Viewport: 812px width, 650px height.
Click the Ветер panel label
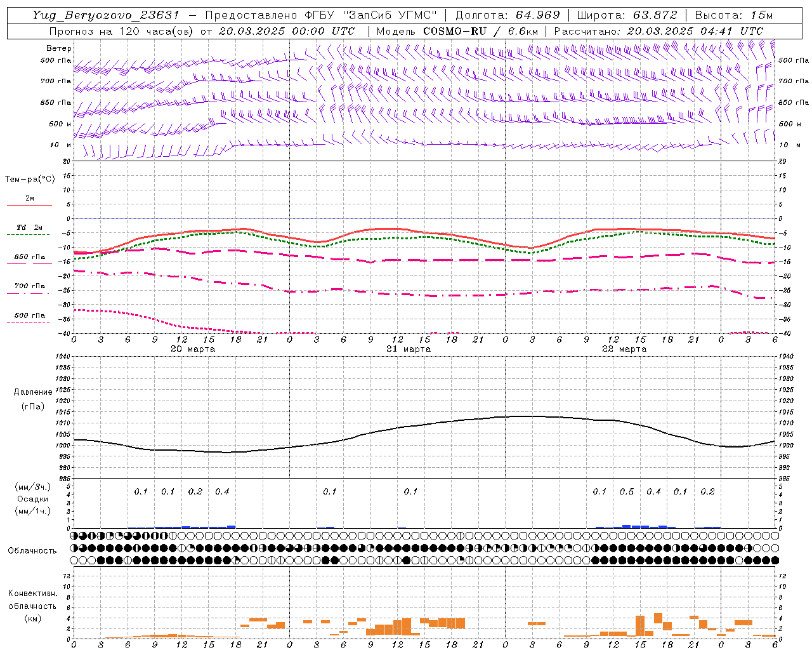(x=59, y=48)
